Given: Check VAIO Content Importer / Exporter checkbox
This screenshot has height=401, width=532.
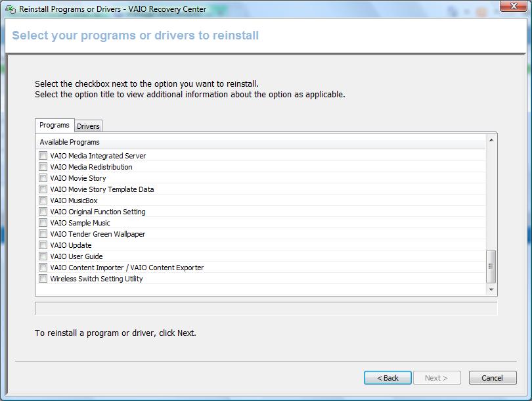Looking at the screenshot, I should pos(43,268).
